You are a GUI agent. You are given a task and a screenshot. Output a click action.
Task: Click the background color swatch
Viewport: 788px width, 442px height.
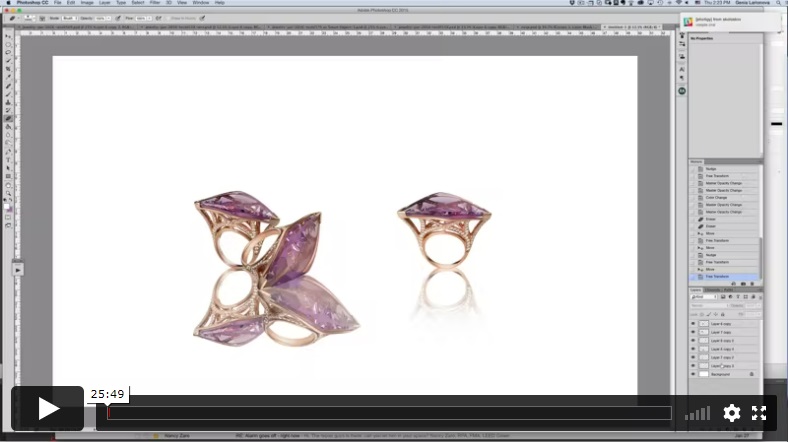coord(10,209)
